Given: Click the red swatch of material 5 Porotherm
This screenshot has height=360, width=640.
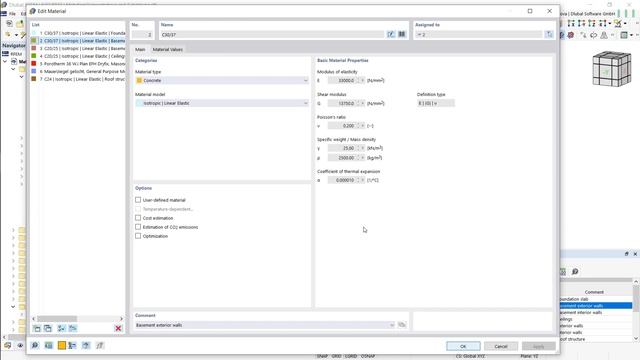Looking at the screenshot, I should point(34,64).
